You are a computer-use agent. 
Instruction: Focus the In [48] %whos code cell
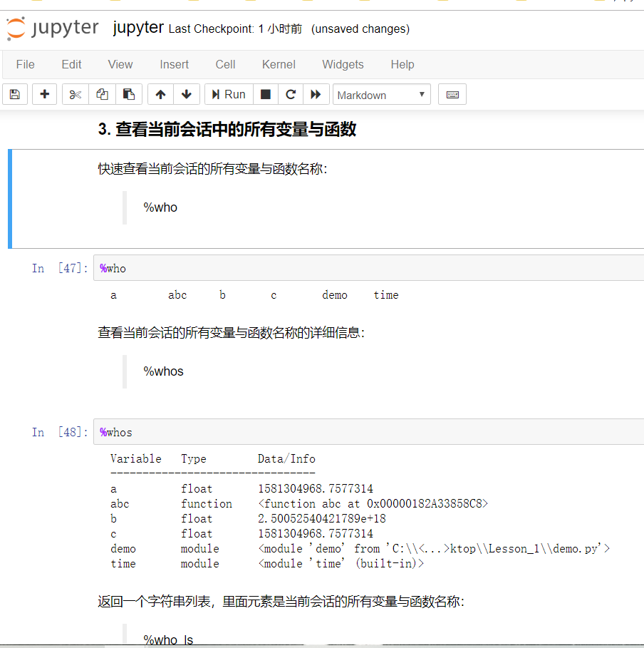coord(368,432)
